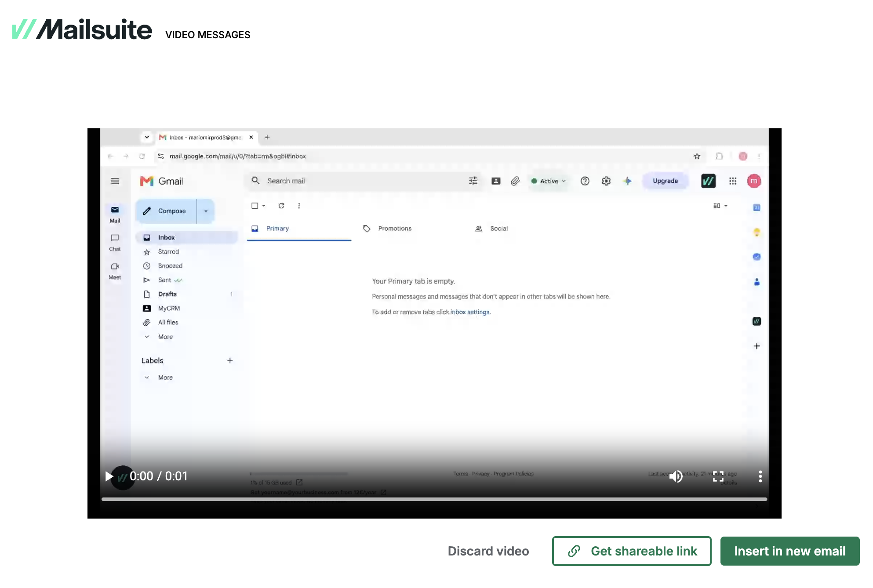Screen dimensions: 873x588
Task: Open the select checkbox dropdown arrow
Action: pyautogui.click(x=264, y=206)
